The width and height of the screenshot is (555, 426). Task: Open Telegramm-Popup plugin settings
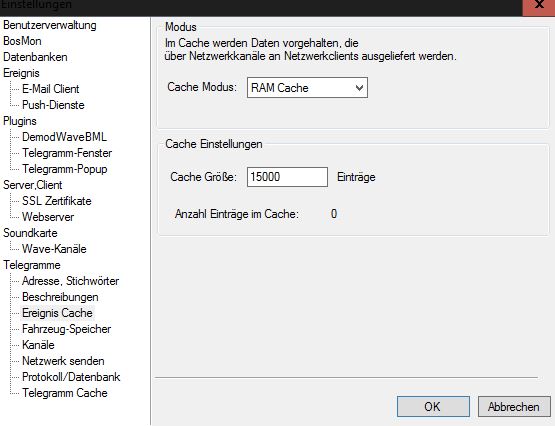pyautogui.click(x=64, y=169)
